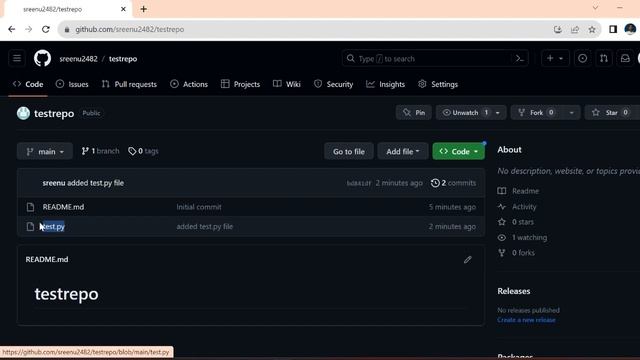Fork the repository
This screenshot has width=640, height=360.
pos(536,113)
